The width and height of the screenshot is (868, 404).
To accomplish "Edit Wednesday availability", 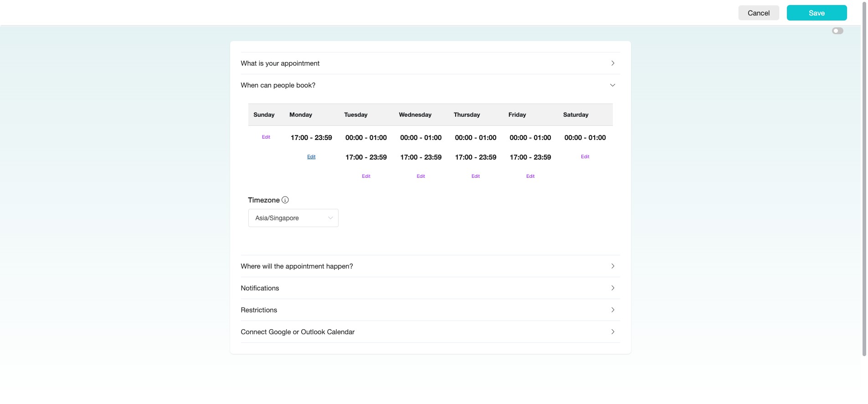I will (421, 176).
